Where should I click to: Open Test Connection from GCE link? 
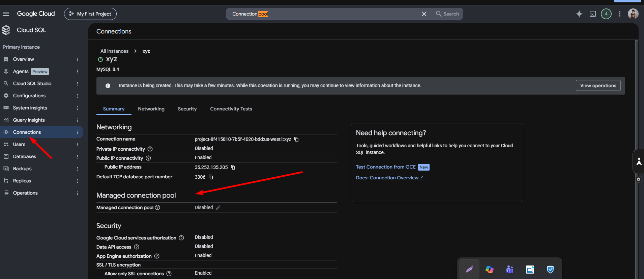386,167
